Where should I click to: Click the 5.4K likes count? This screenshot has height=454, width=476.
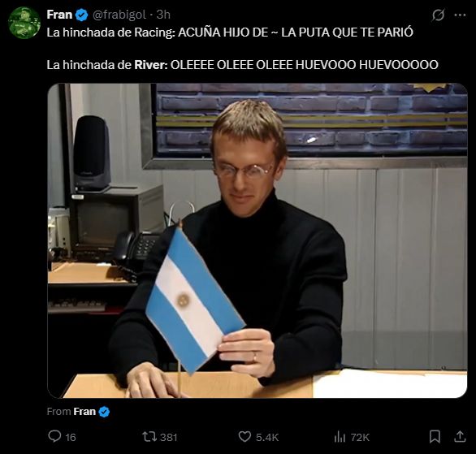267,437
